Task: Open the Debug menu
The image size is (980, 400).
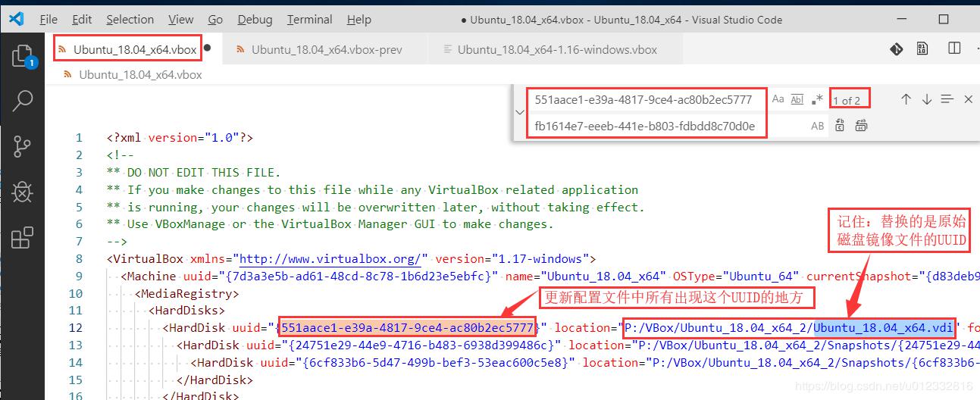Action: [255, 20]
